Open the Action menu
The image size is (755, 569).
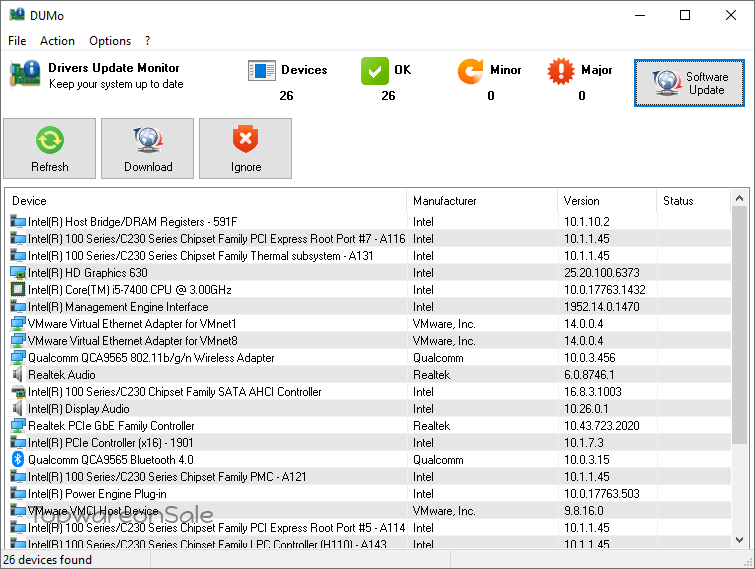(x=57, y=41)
